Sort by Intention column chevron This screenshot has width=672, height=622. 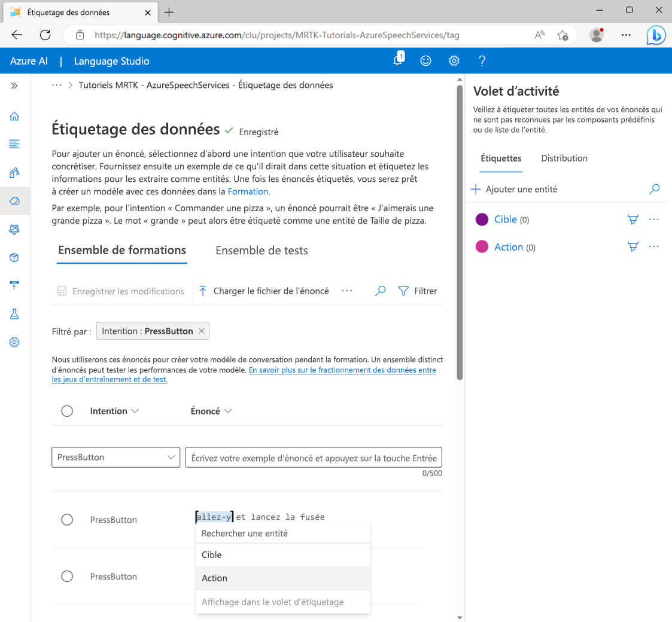point(135,411)
